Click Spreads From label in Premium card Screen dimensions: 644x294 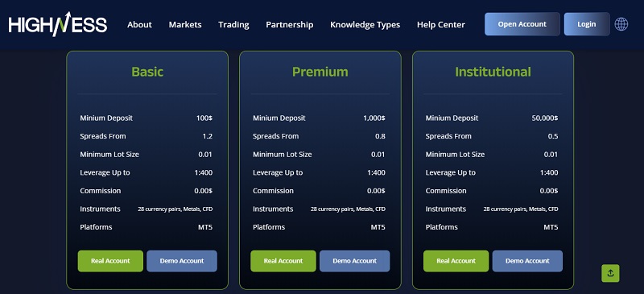[x=276, y=136]
